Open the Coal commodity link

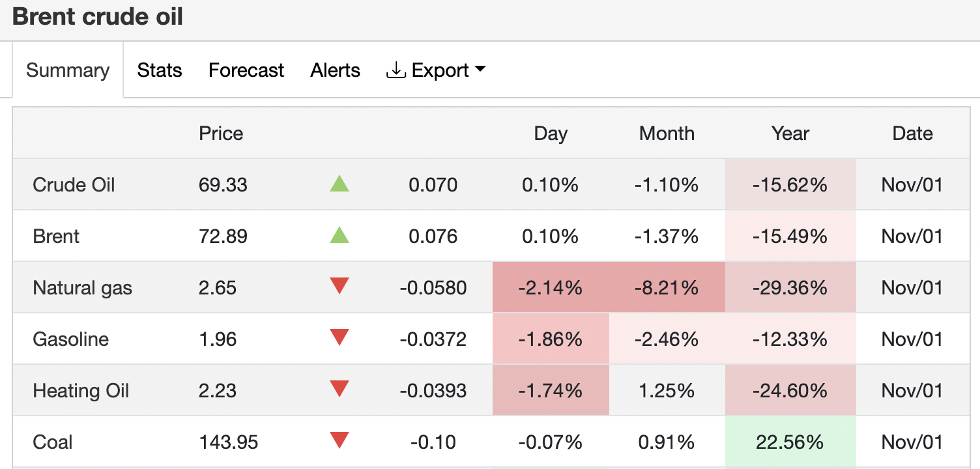click(53, 442)
